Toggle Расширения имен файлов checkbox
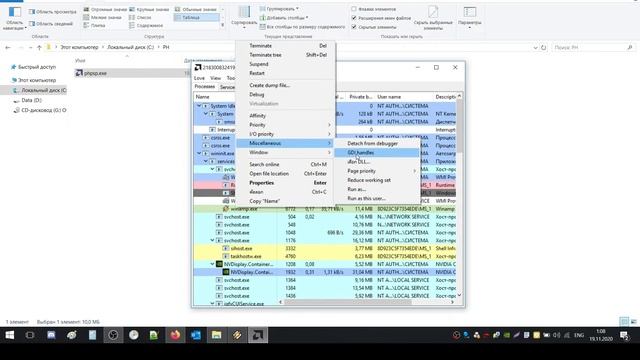 pos(354,18)
